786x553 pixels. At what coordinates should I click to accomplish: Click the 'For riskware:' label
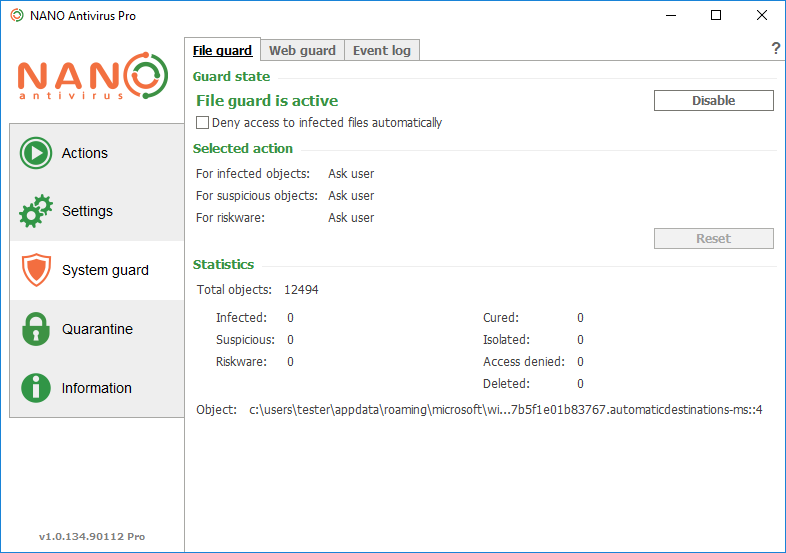(x=230, y=218)
